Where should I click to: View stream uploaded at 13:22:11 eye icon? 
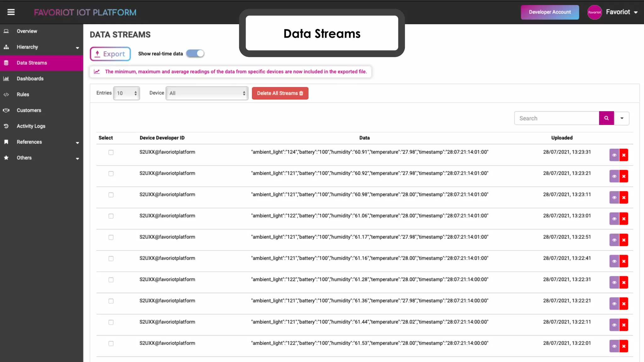point(614,325)
